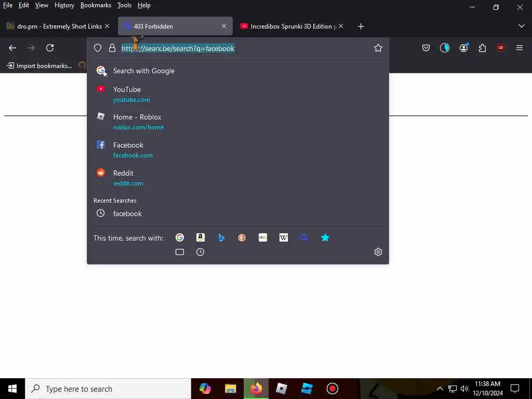532x399 pixels.
Task: Open the volume control in tray
Action: pos(464,389)
